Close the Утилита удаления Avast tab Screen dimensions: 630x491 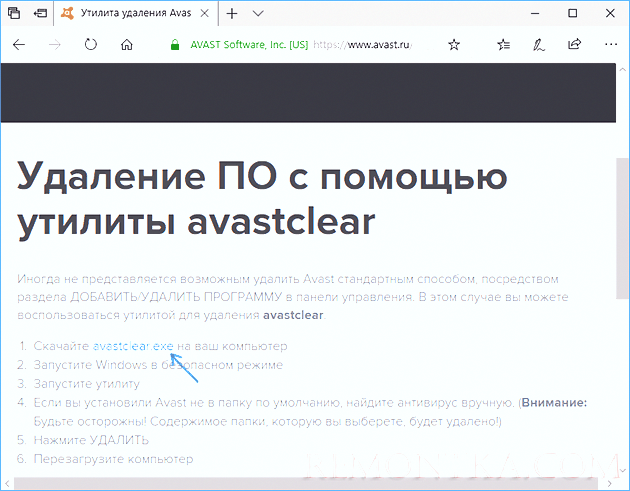(204, 13)
